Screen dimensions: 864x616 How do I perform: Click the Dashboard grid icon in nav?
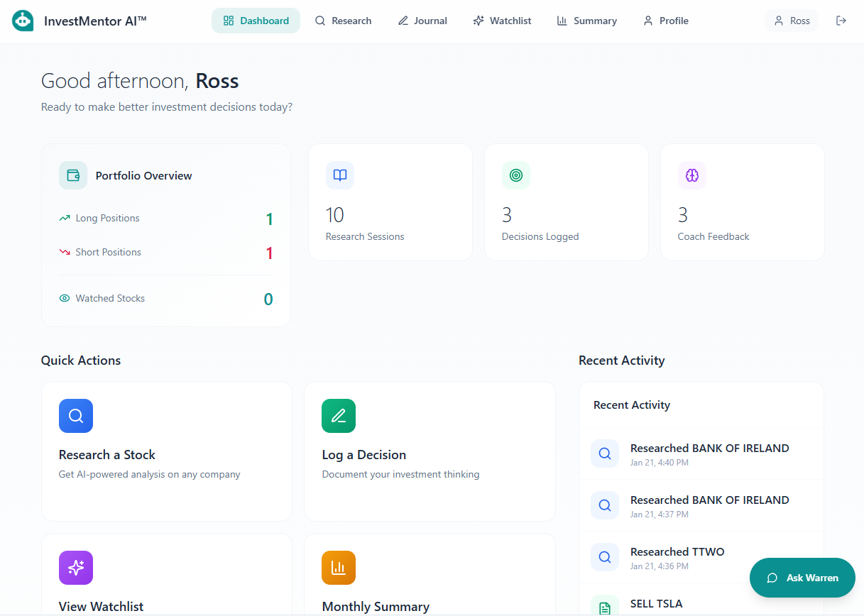tap(229, 21)
